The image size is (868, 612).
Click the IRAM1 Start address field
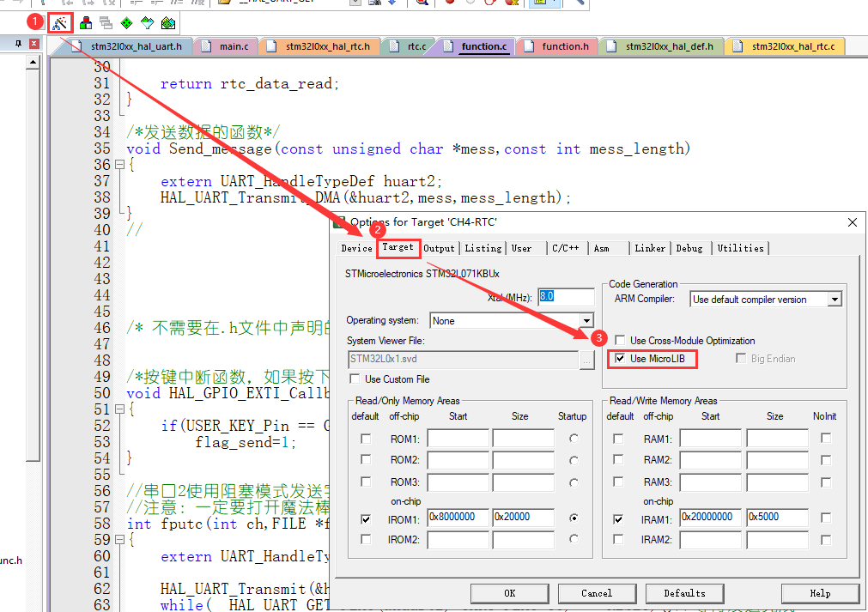710,517
